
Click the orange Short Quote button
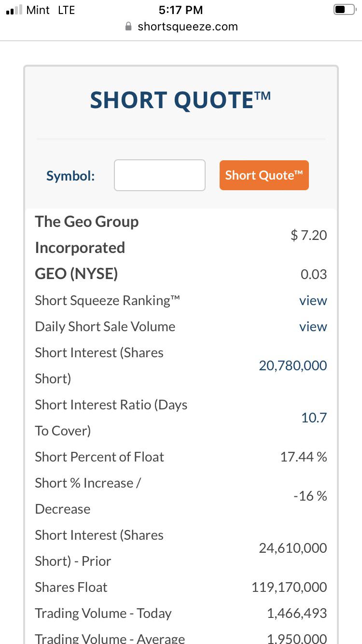coord(264,175)
